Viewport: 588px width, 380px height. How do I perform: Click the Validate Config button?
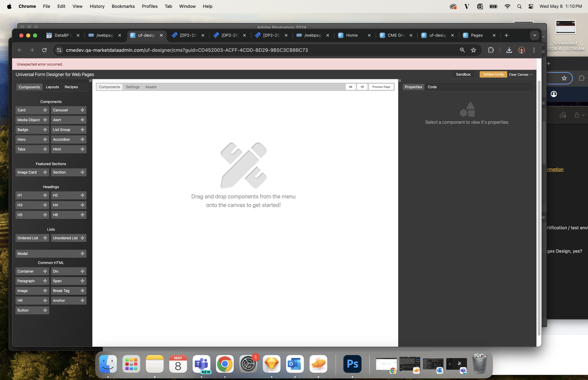(x=493, y=74)
